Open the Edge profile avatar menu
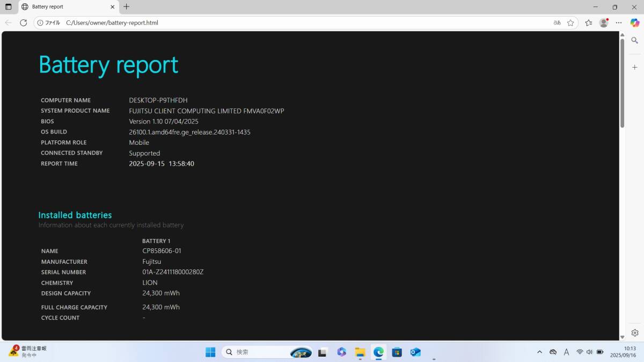 click(603, 23)
